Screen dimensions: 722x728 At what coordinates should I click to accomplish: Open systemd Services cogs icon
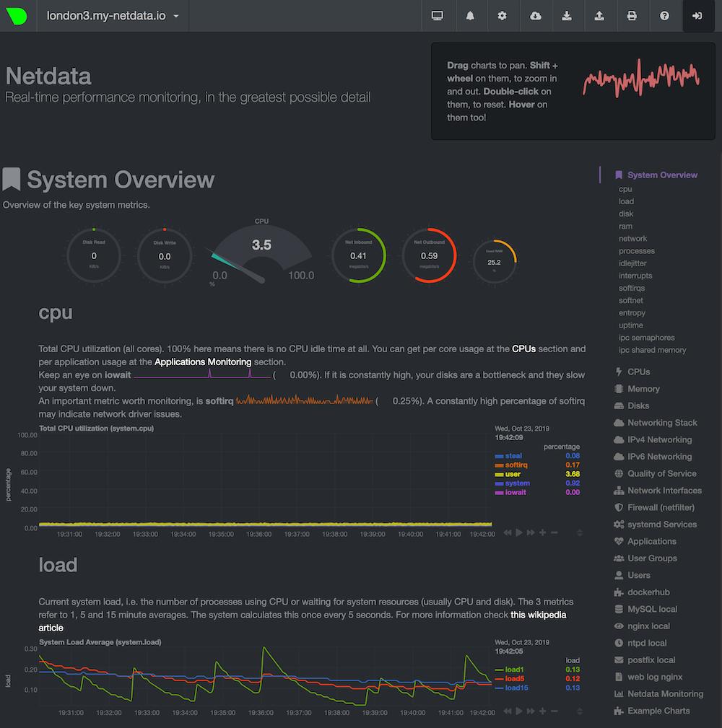tap(618, 525)
